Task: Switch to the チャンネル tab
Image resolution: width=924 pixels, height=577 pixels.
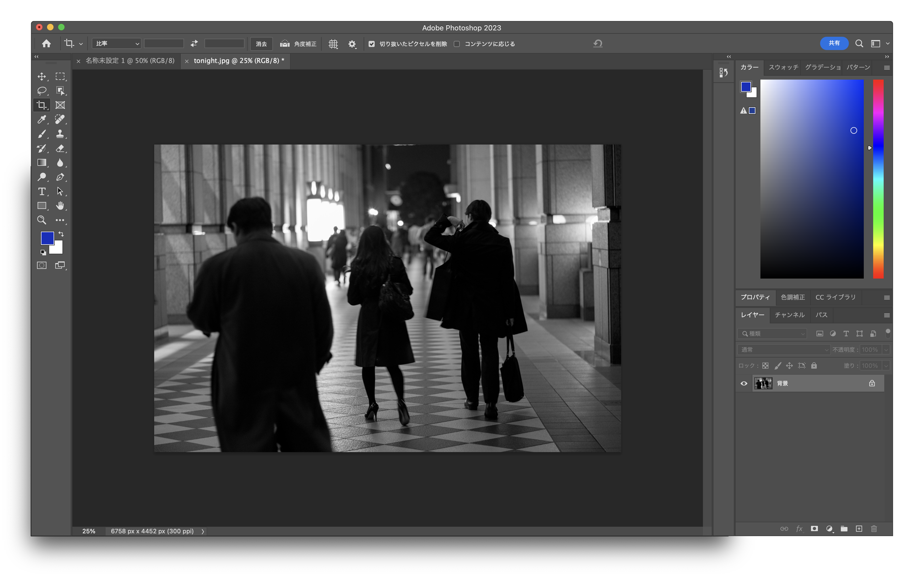Action: click(x=789, y=315)
